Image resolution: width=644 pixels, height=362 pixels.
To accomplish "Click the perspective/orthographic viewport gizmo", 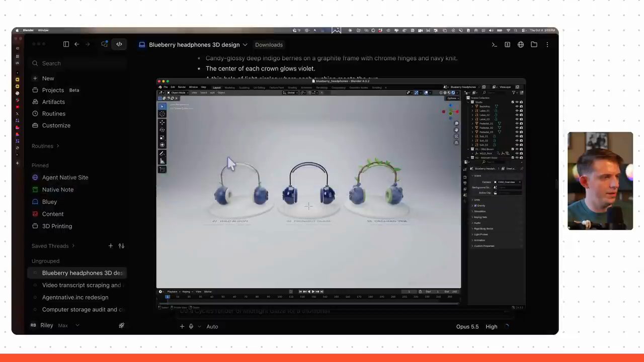I will point(456,143).
